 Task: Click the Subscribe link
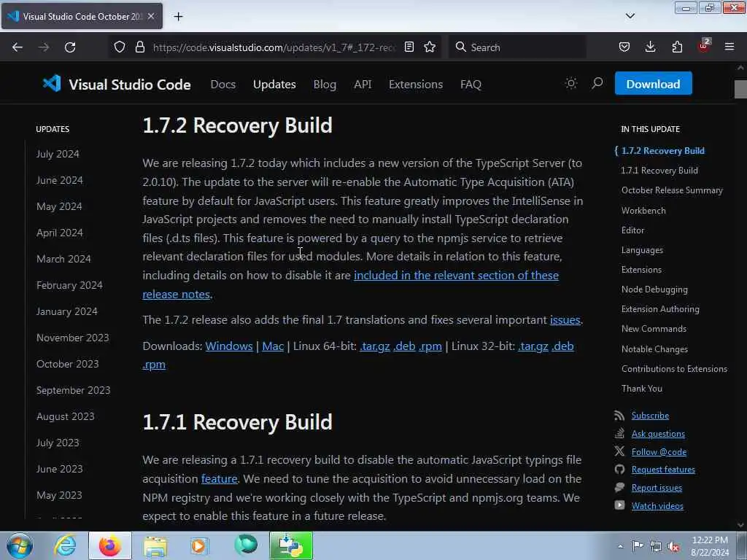click(650, 416)
